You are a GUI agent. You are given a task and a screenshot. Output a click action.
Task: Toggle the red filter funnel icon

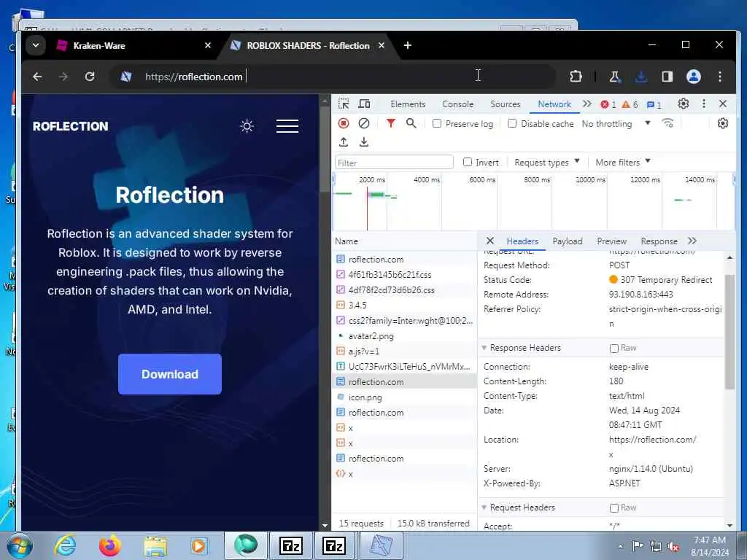point(391,123)
